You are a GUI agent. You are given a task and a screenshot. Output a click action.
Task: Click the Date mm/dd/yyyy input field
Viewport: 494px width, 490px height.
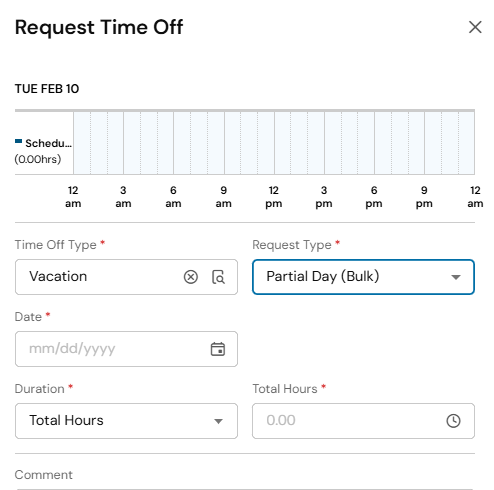click(126, 349)
